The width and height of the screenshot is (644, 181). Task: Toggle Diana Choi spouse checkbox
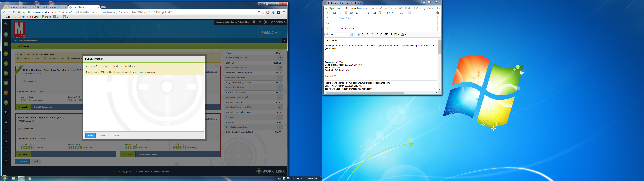click(x=44, y=58)
